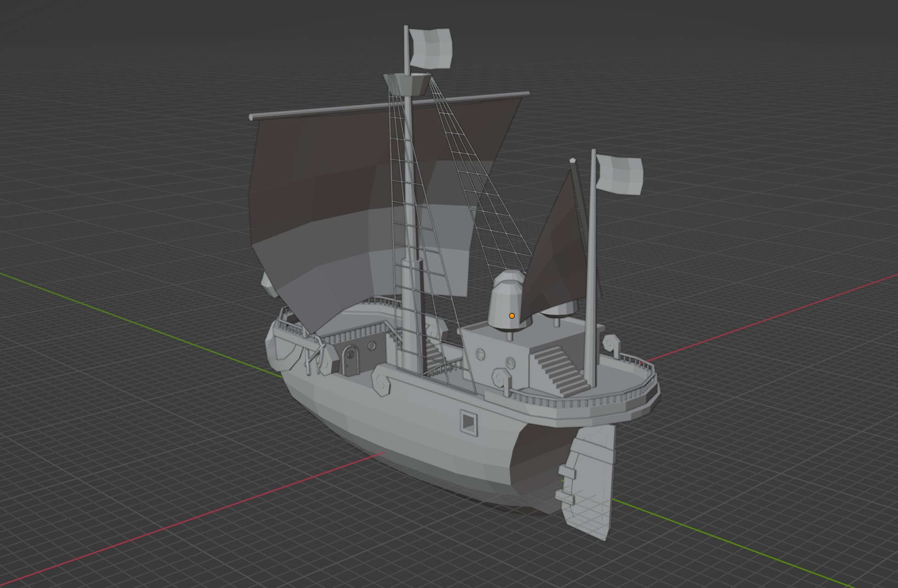Select the flag on the rear mast
898x588 pixels.
point(619,175)
